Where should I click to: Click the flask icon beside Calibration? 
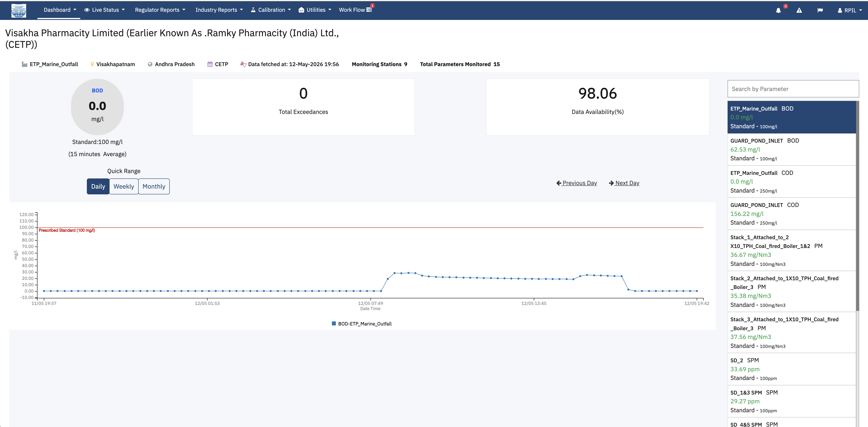click(x=253, y=10)
